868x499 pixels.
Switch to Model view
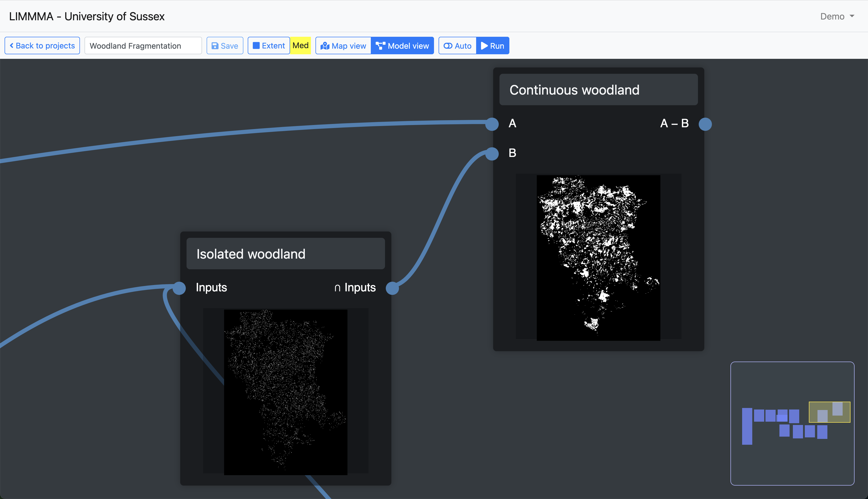coord(402,46)
